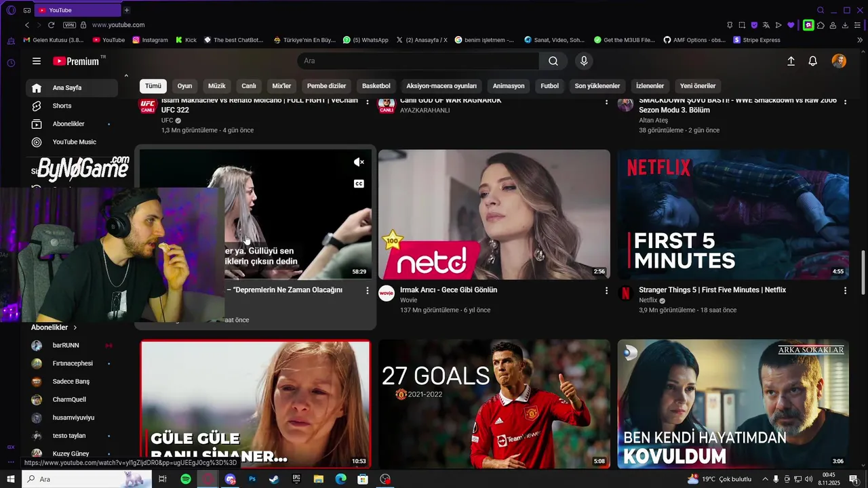Toggle the VPN badge in address bar

pyautogui.click(x=69, y=25)
